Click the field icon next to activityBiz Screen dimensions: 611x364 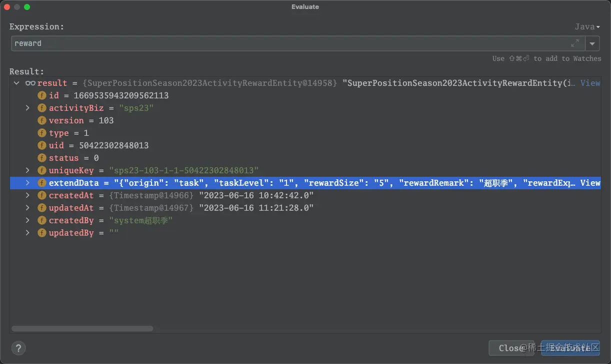coord(42,108)
